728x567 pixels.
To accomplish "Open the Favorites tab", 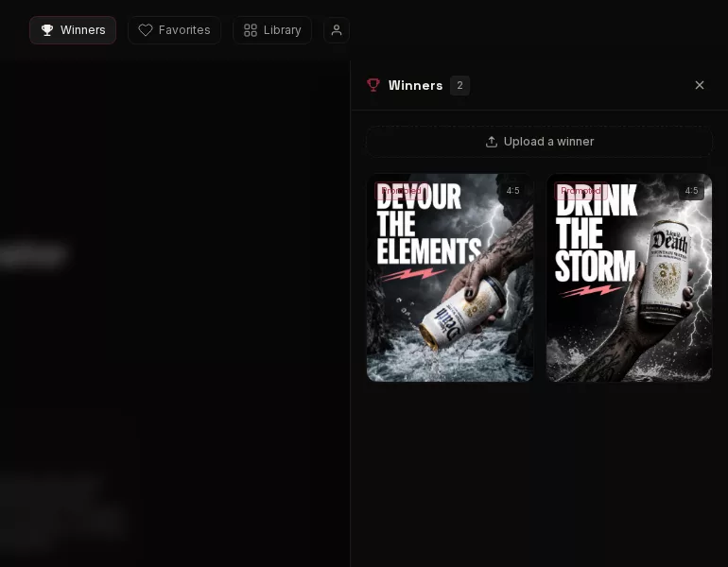I will point(174,30).
